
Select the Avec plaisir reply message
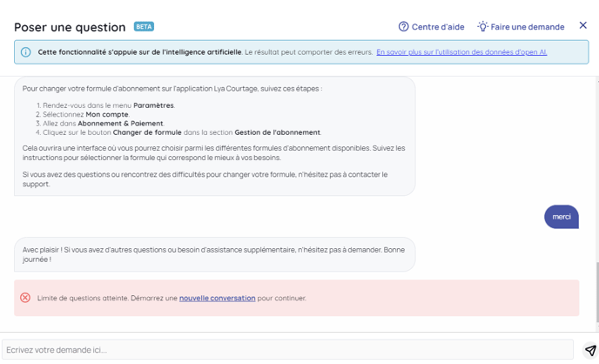(x=214, y=254)
